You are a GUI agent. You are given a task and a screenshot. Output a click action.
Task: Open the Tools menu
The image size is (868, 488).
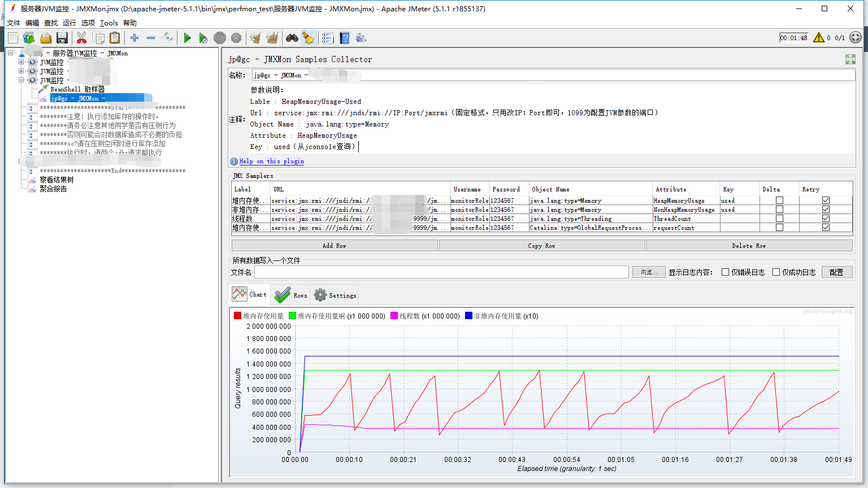[109, 23]
